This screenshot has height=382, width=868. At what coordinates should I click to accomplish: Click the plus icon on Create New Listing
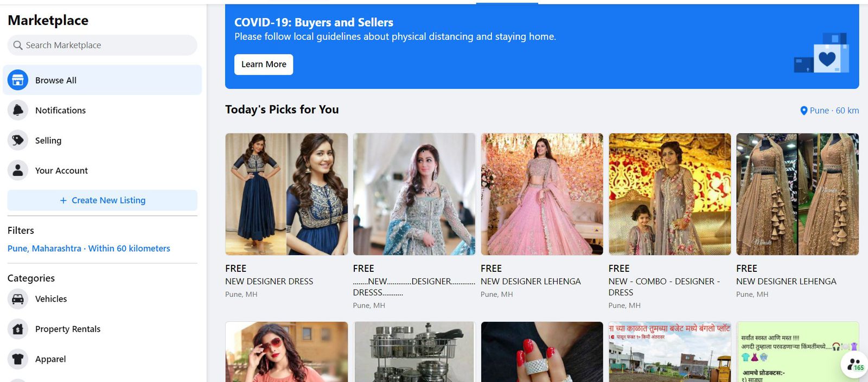point(63,200)
